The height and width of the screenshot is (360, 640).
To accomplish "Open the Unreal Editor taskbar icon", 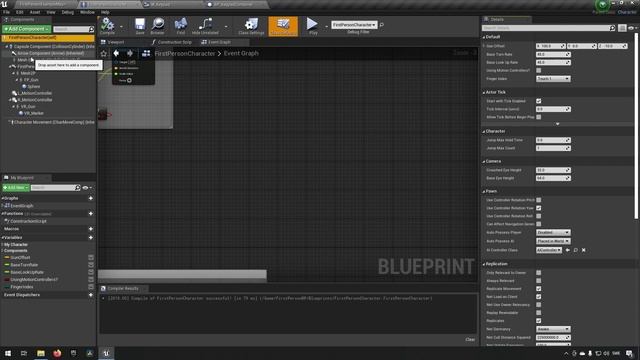I will coord(106,353).
